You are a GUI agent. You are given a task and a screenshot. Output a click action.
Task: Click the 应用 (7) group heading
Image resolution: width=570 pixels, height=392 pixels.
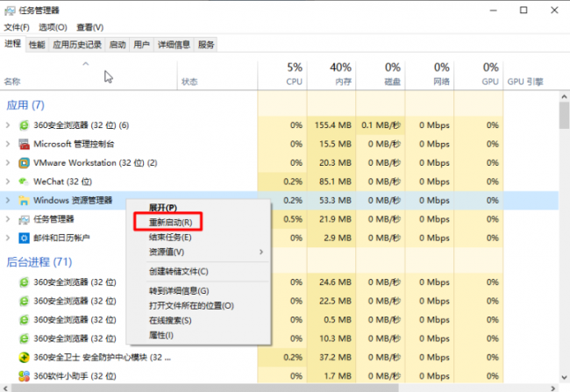click(25, 105)
